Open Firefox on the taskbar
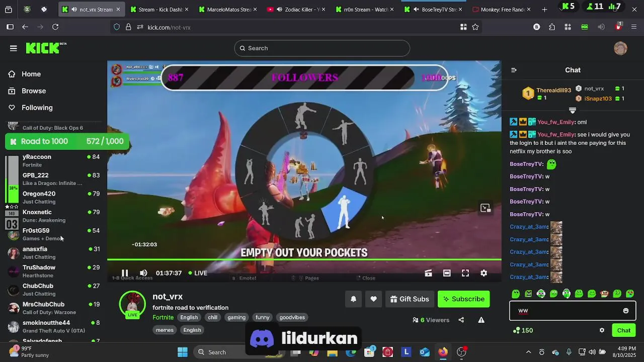The image size is (644, 362). pyautogui.click(x=443, y=352)
